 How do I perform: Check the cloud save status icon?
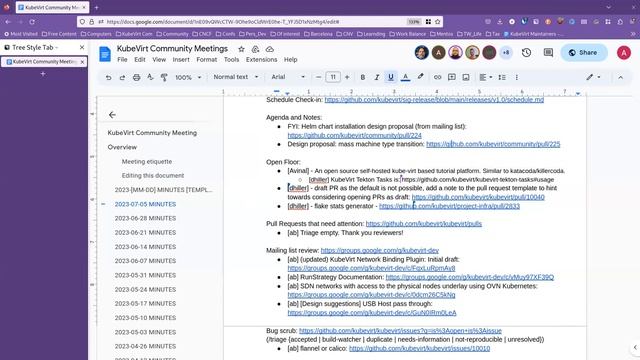click(270, 49)
